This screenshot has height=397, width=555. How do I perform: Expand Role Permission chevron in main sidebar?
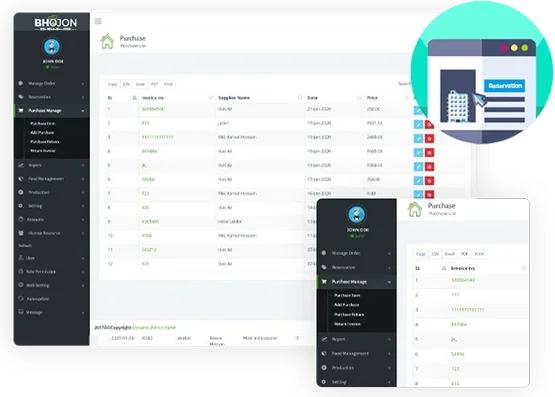pos(83,272)
